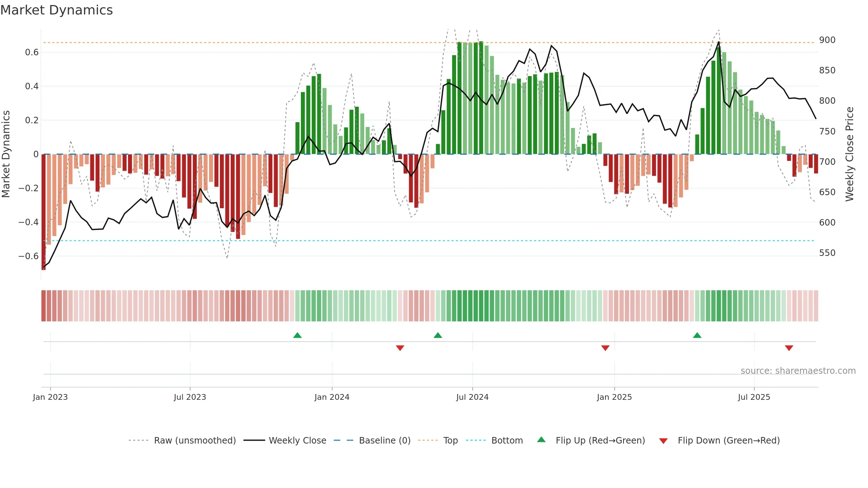Click the 750 price tick label
Image resolution: width=868 pixels, height=488 pixels.
827,131
